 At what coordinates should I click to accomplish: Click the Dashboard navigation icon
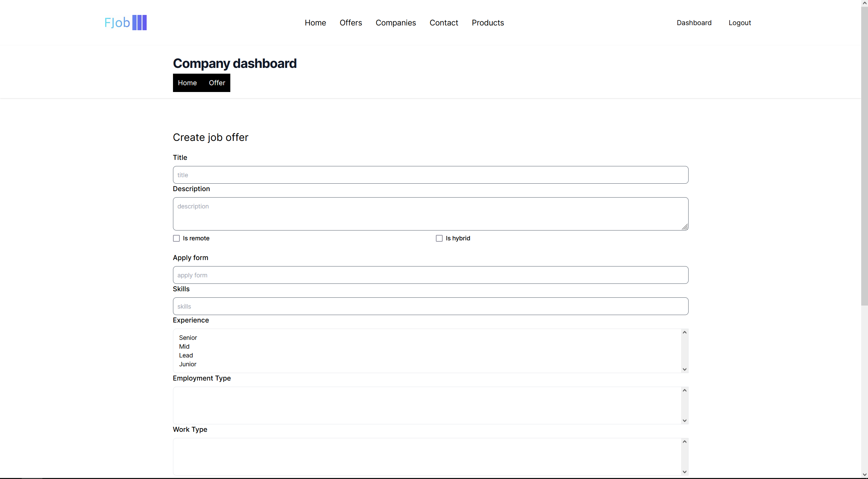pyautogui.click(x=694, y=22)
